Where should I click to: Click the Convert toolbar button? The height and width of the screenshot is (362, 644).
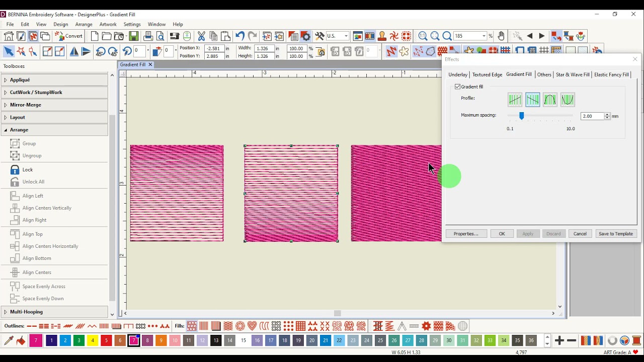[69, 36]
